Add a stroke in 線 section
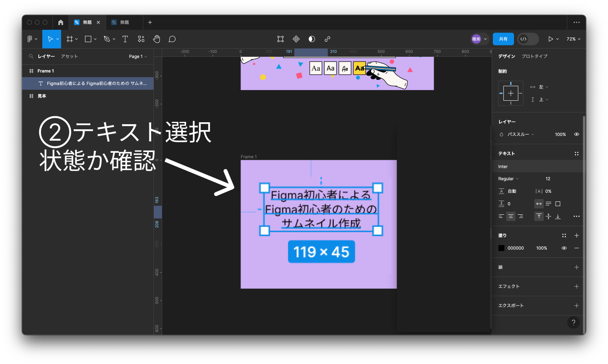Image resolution: width=608 pixels, height=364 pixels. [577, 267]
